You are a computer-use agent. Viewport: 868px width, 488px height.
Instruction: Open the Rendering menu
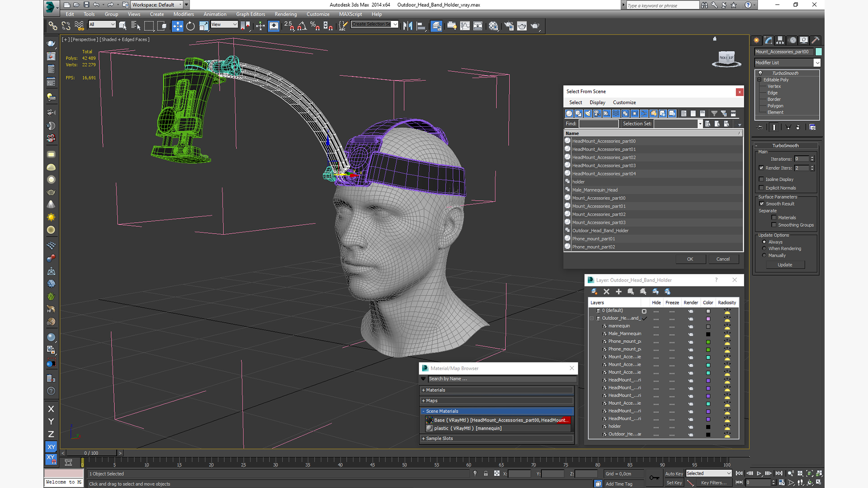point(286,14)
